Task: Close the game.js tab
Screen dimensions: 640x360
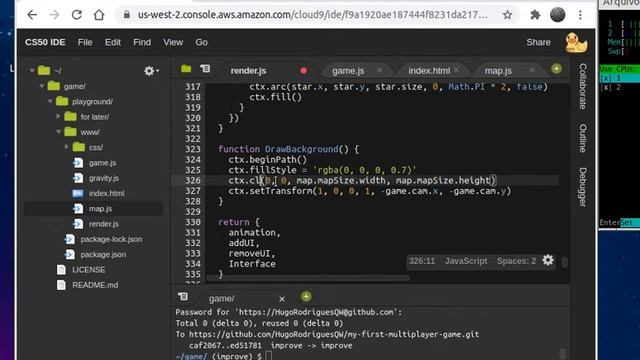Action: pyautogui.click(x=380, y=70)
